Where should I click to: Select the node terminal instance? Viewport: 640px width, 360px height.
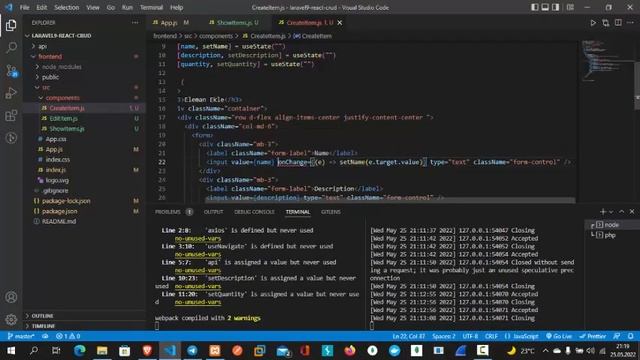point(611,225)
